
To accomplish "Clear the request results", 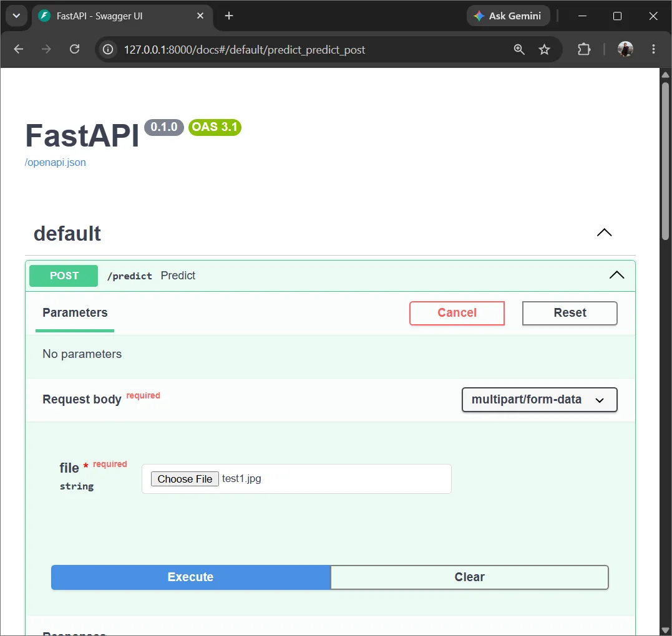I will click(x=469, y=577).
